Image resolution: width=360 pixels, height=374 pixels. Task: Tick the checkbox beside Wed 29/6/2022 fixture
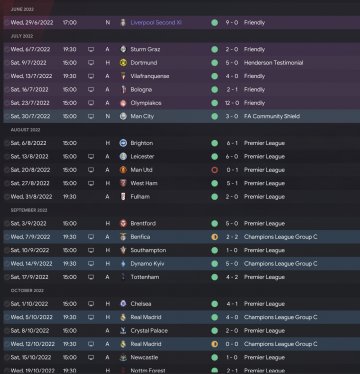(x=7, y=23)
